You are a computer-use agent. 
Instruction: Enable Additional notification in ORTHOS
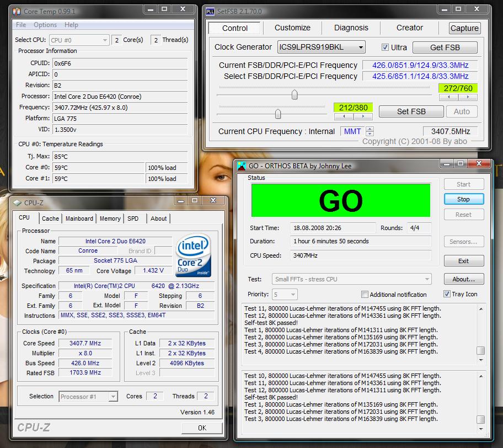(365, 294)
